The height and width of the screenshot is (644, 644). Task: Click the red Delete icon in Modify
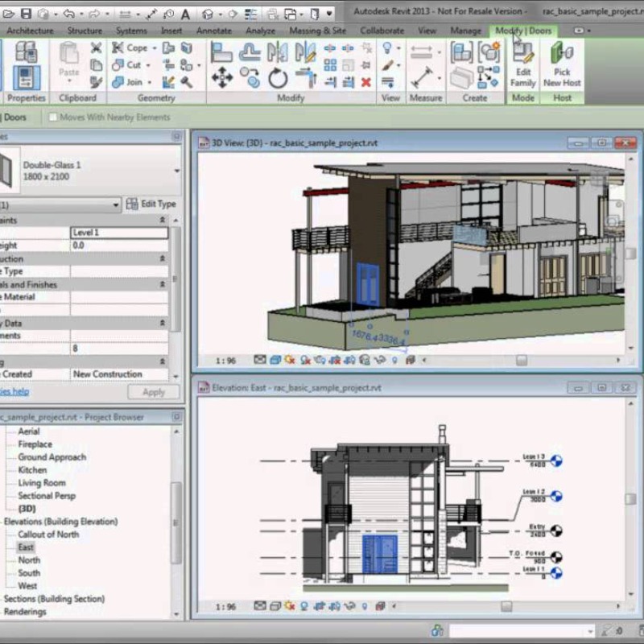click(x=365, y=81)
